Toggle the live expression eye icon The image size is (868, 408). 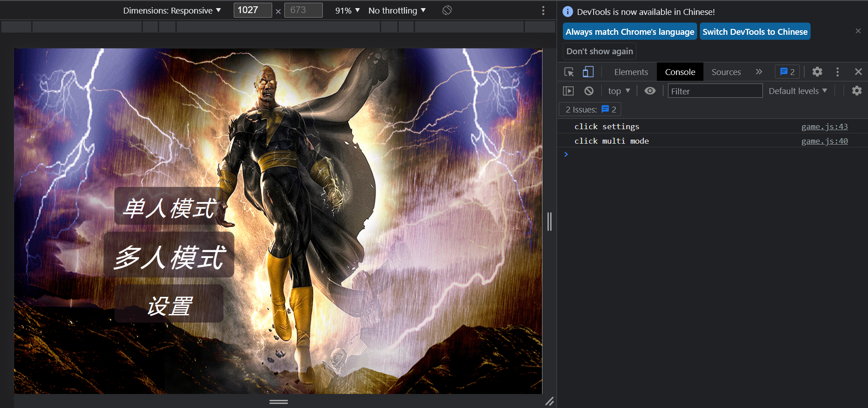[650, 91]
